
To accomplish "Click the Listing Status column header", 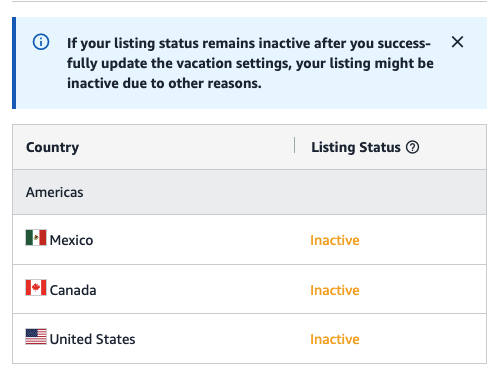I will click(356, 147).
